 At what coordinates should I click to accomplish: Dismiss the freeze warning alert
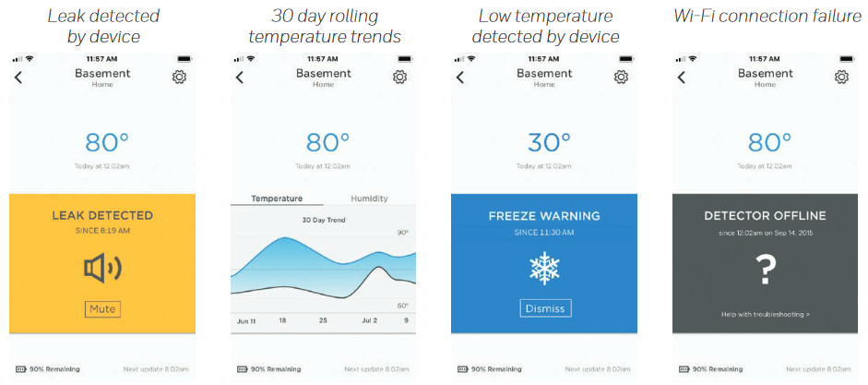click(544, 308)
